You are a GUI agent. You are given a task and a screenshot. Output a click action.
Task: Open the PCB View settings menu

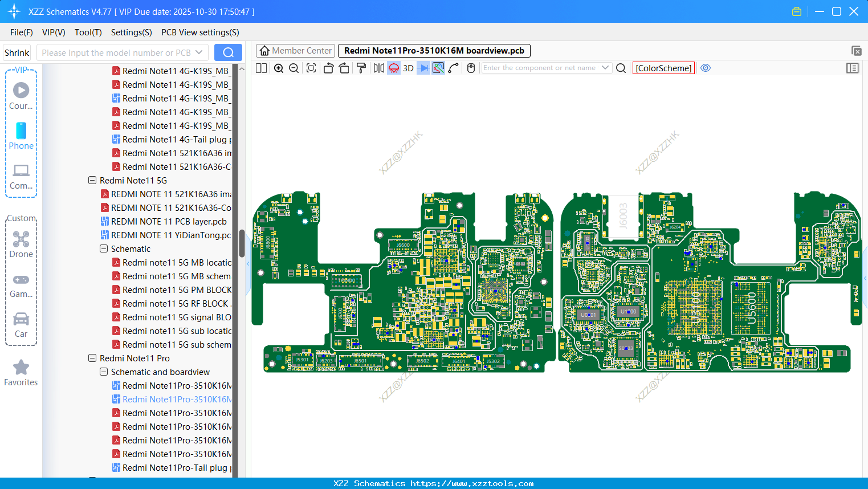[x=200, y=32]
